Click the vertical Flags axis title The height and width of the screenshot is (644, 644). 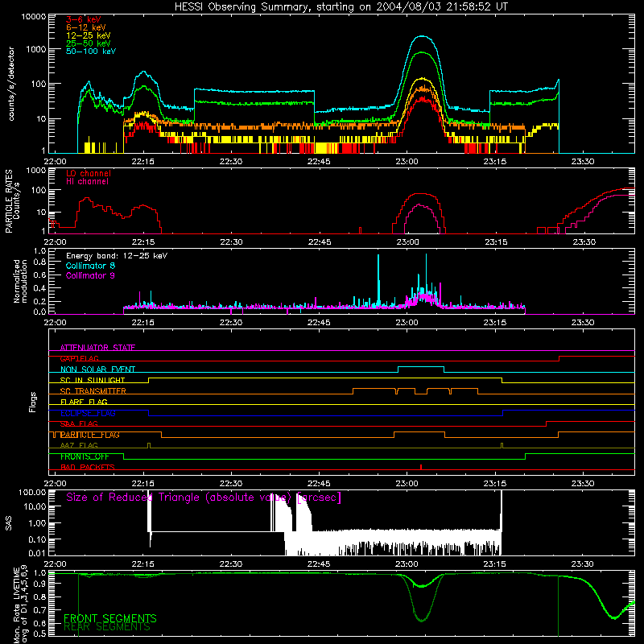33,402
